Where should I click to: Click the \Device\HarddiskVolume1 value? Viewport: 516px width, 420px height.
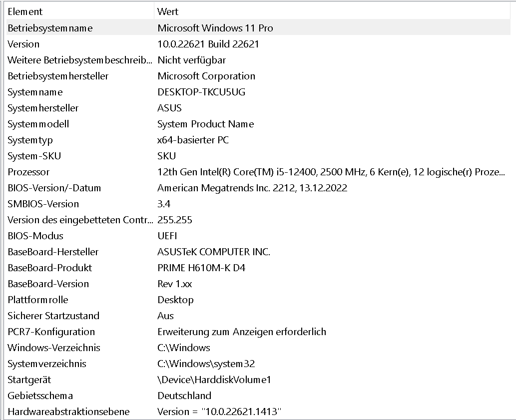click(214, 380)
